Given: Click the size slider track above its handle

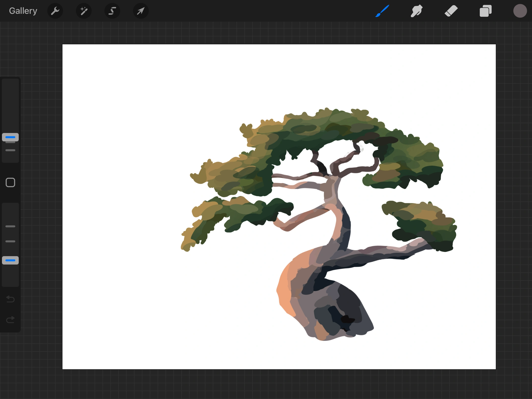Looking at the screenshot, I should tap(10, 106).
